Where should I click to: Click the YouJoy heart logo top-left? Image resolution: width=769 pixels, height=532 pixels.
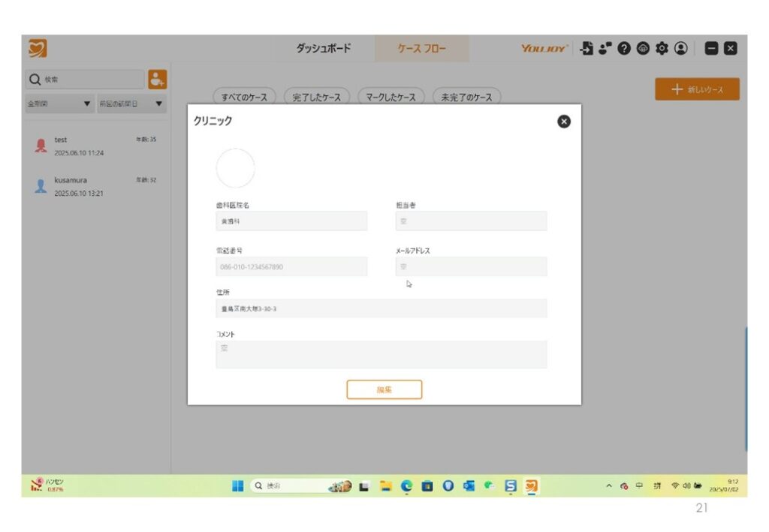click(x=38, y=49)
